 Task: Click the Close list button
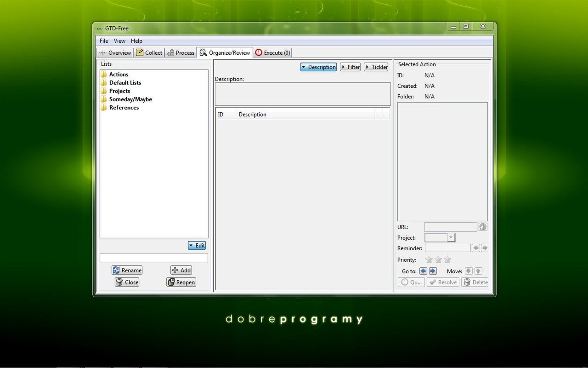pyautogui.click(x=127, y=282)
